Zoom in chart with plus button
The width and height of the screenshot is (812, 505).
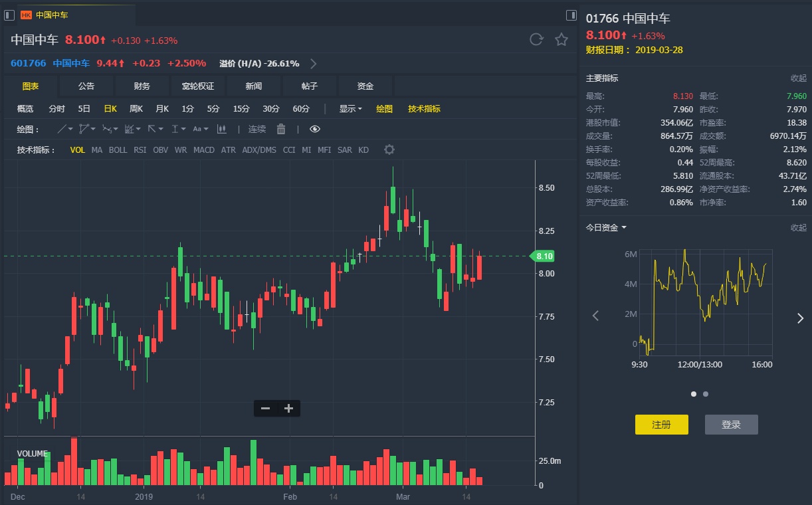click(x=288, y=409)
